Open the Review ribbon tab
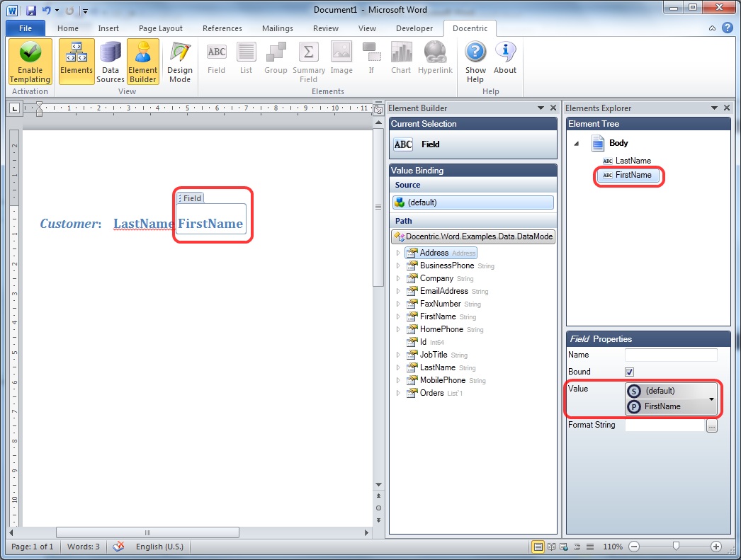741x560 pixels. coord(326,28)
